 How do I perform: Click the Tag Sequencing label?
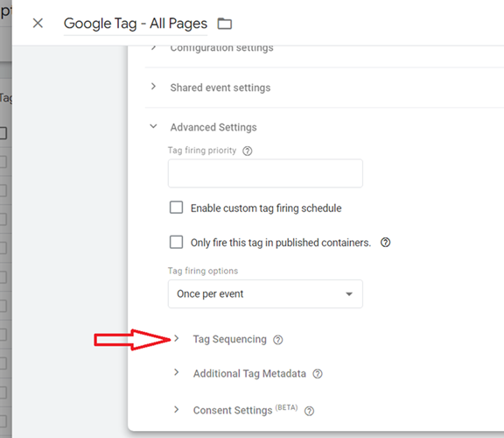point(230,339)
